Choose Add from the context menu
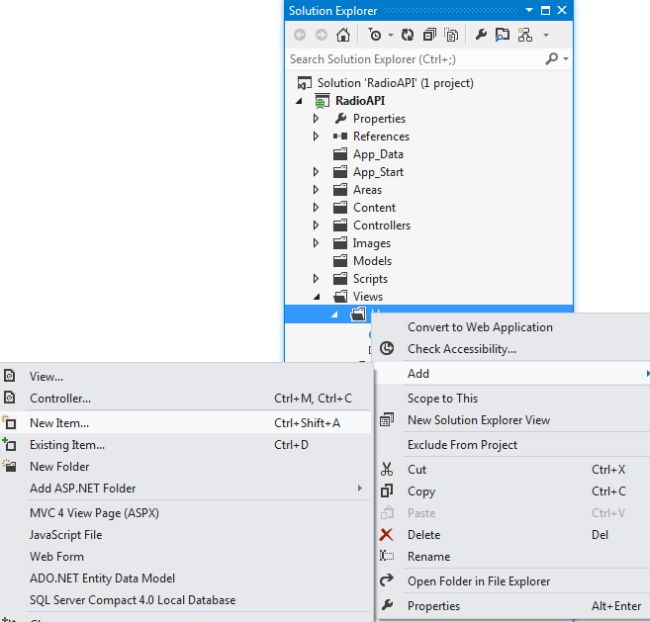 point(512,374)
